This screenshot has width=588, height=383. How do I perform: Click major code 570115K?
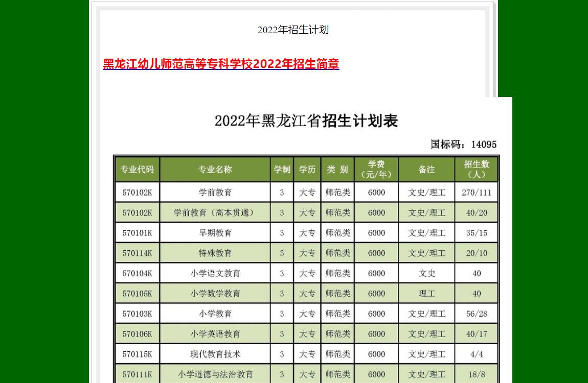[137, 354]
